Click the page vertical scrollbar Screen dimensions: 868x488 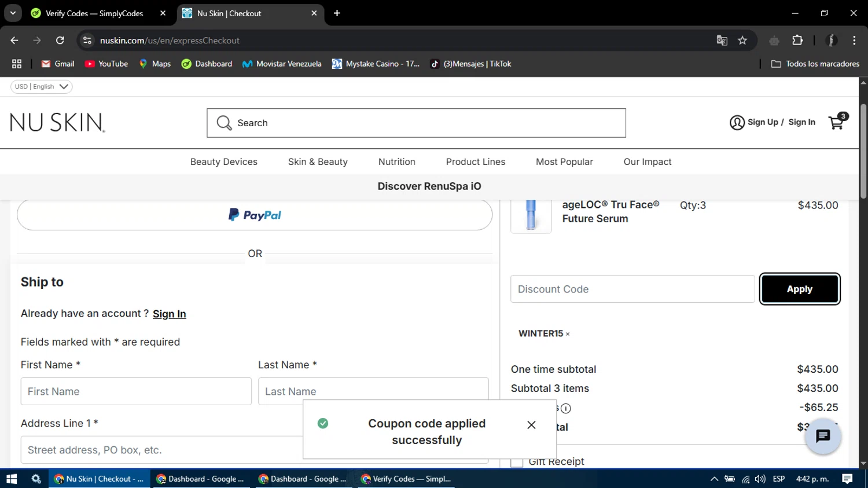click(x=863, y=152)
